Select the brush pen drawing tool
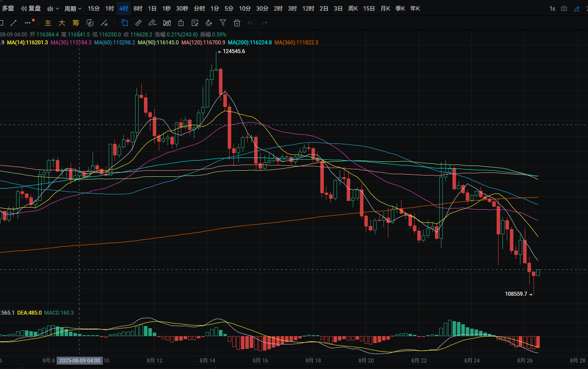588x369 pixels. click(x=152, y=23)
